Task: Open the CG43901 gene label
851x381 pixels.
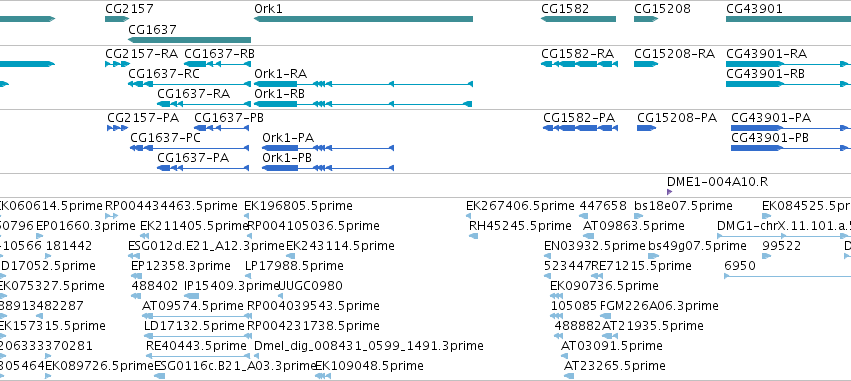Action: pyautogui.click(x=754, y=9)
